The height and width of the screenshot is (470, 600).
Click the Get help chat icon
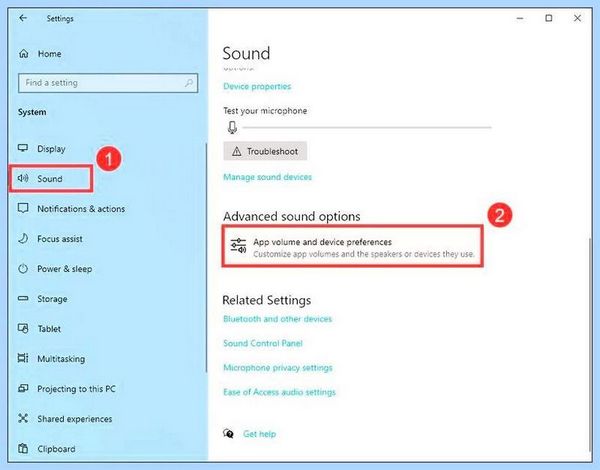[228, 433]
